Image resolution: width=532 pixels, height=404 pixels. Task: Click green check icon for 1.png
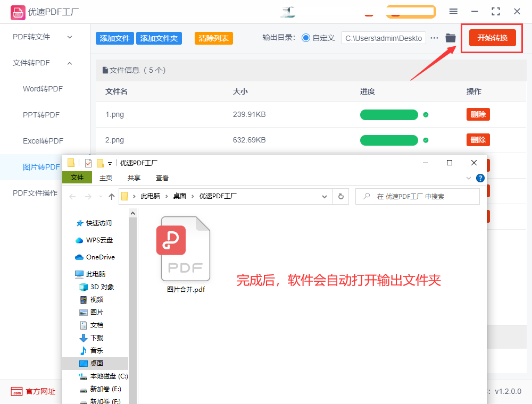pos(426,115)
